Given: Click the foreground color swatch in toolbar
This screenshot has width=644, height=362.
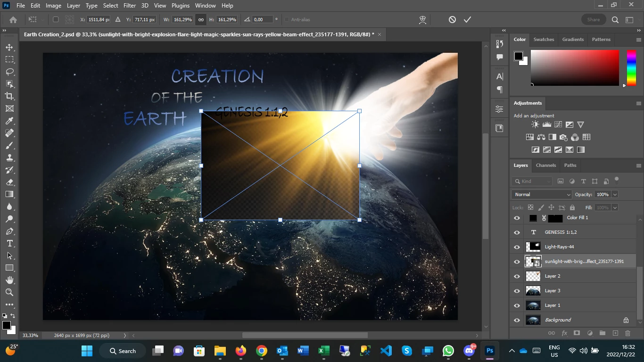Looking at the screenshot, I should 7,325.
